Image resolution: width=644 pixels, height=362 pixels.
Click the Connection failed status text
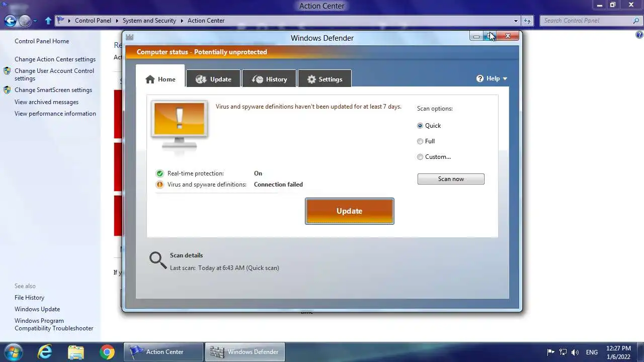click(x=278, y=185)
